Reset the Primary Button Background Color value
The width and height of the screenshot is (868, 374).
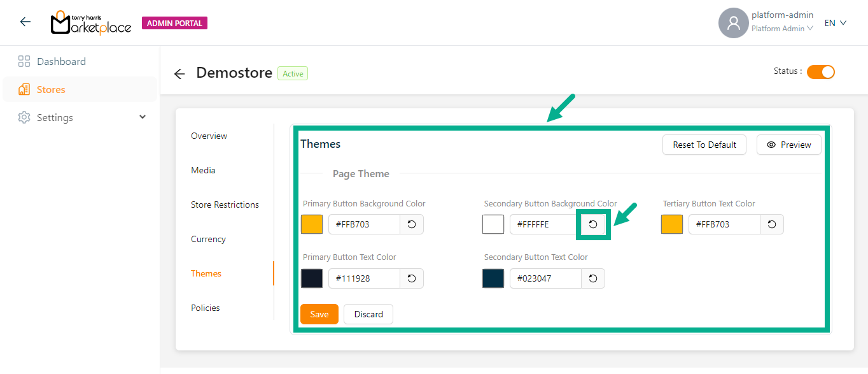[412, 224]
